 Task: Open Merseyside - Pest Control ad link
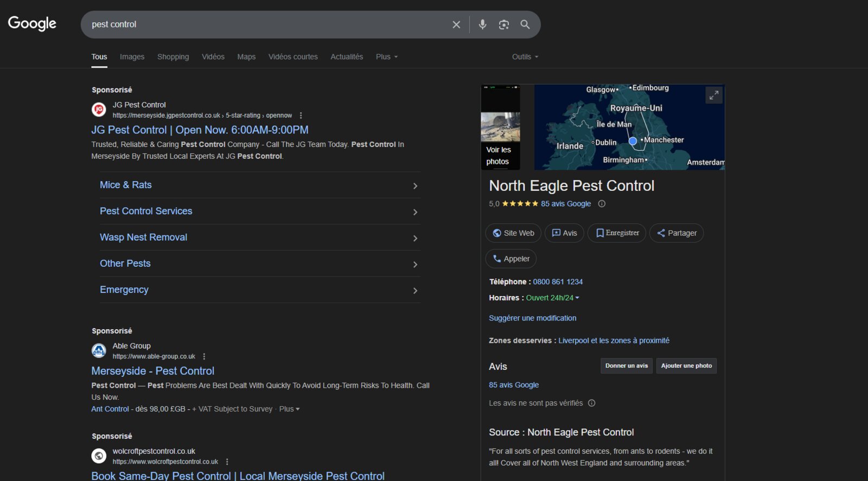pos(152,371)
